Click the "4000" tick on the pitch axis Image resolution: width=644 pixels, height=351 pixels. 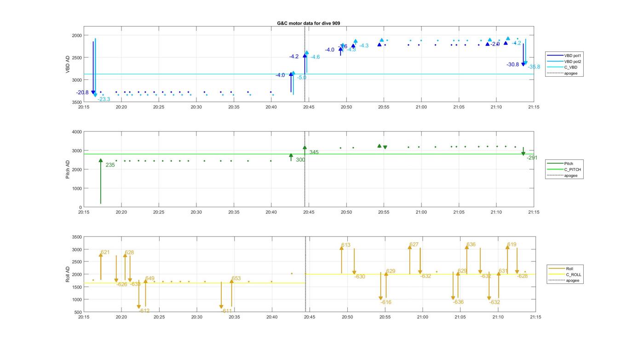[77, 132]
